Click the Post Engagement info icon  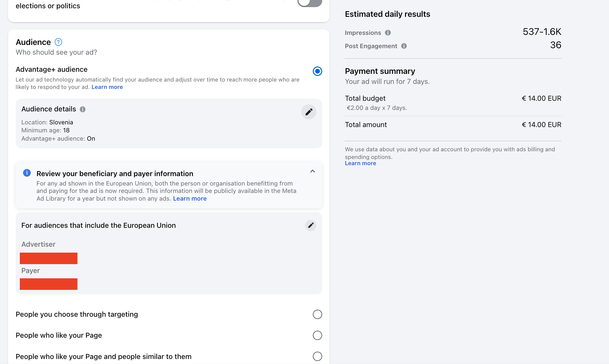click(x=404, y=46)
